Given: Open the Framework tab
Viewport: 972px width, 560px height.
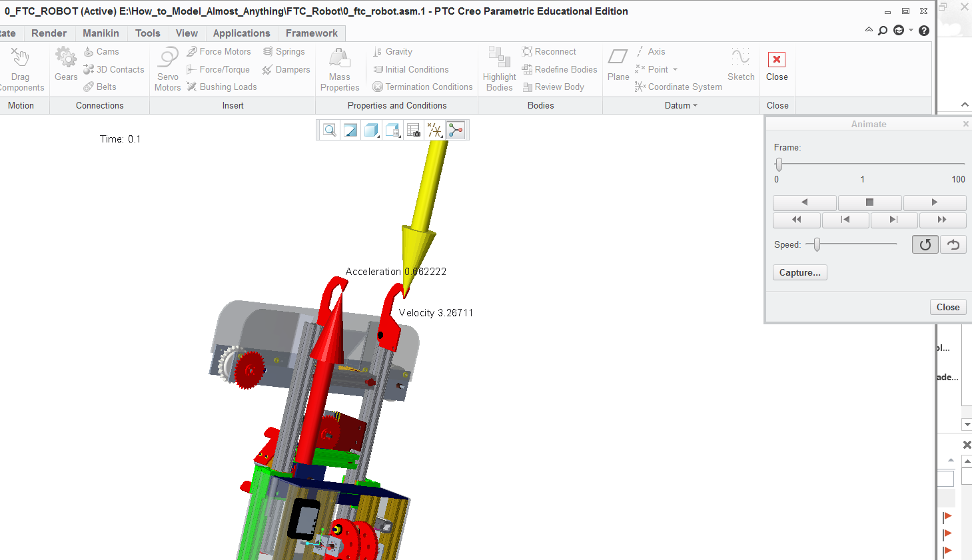Looking at the screenshot, I should click(312, 33).
